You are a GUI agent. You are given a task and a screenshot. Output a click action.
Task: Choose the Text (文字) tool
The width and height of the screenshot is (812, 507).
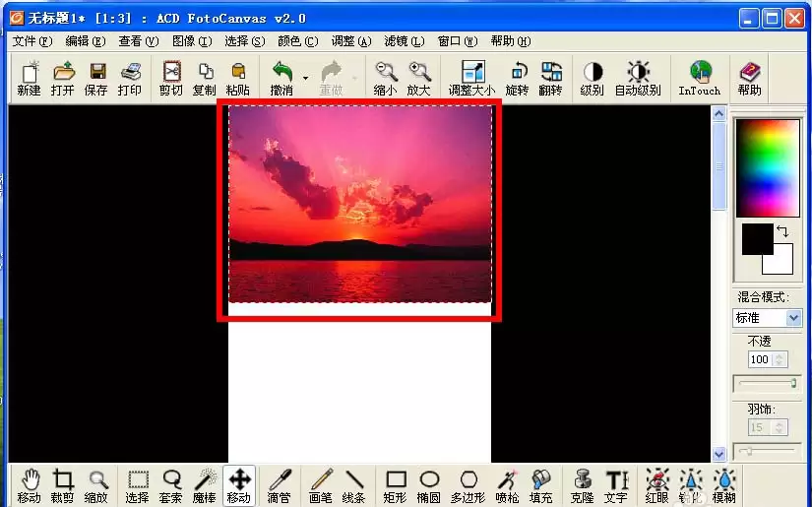pyautogui.click(x=616, y=485)
